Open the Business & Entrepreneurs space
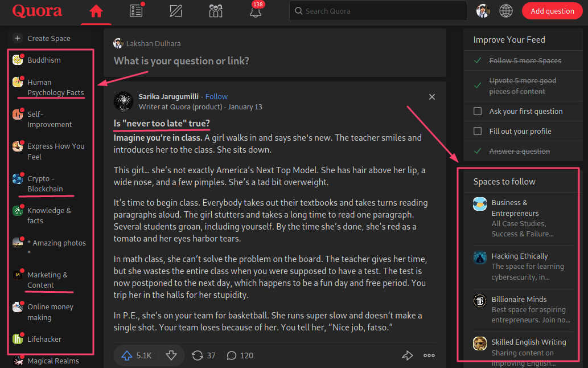The width and height of the screenshot is (588, 368). (515, 208)
